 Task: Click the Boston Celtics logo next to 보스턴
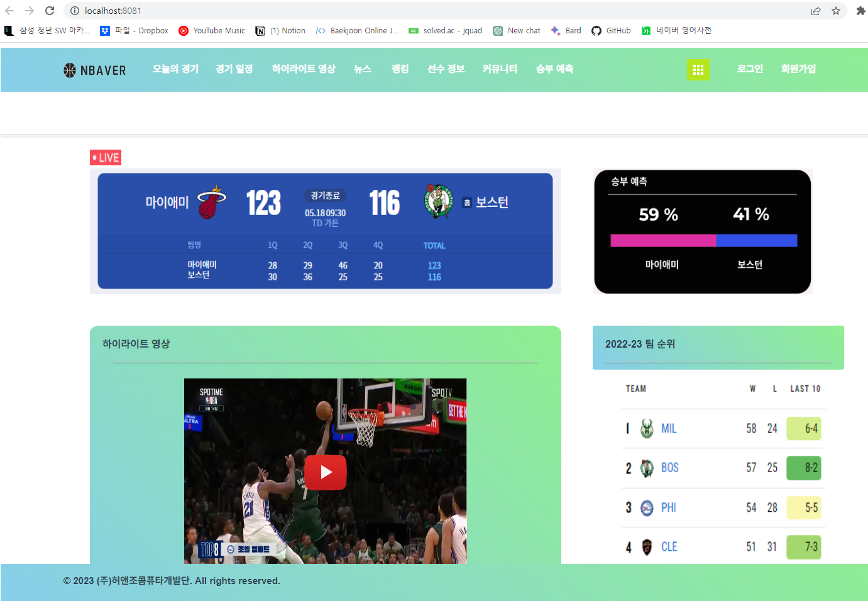pos(437,202)
